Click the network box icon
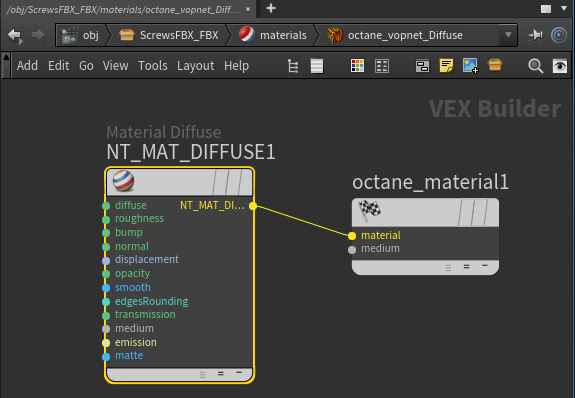Image resolution: width=575 pixels, height=398 pixels. point(422,66)
